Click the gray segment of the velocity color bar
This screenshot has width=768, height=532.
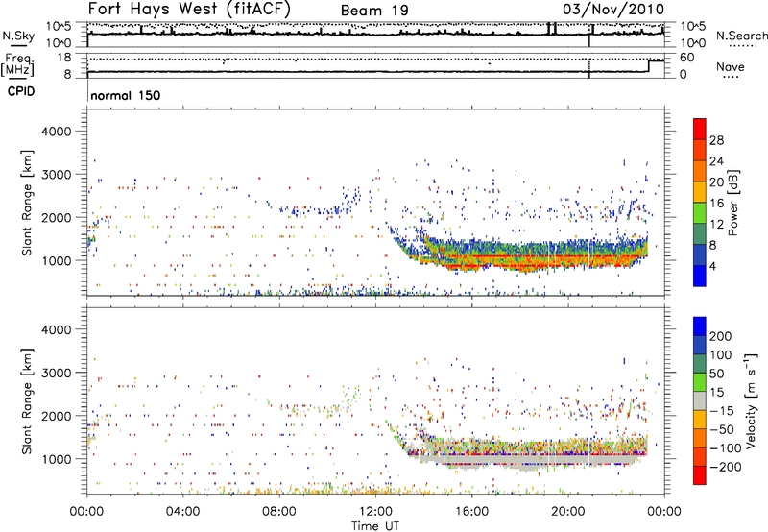[700, 400]
